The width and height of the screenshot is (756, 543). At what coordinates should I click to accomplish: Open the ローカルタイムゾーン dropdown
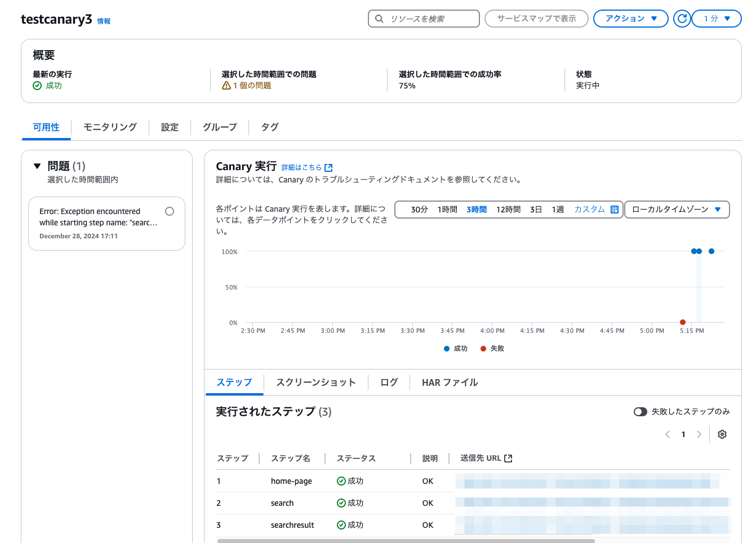[677, 210]
